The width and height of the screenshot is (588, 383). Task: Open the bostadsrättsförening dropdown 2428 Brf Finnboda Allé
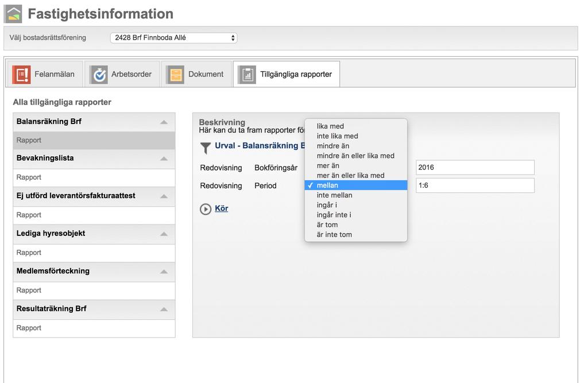(x=173, y=38)
